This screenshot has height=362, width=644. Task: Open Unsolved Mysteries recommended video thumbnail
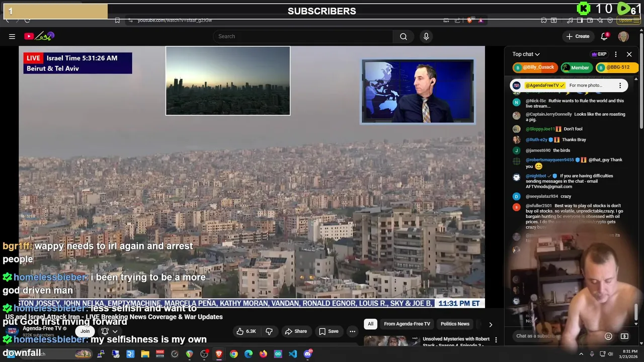[x=392, y=341]
